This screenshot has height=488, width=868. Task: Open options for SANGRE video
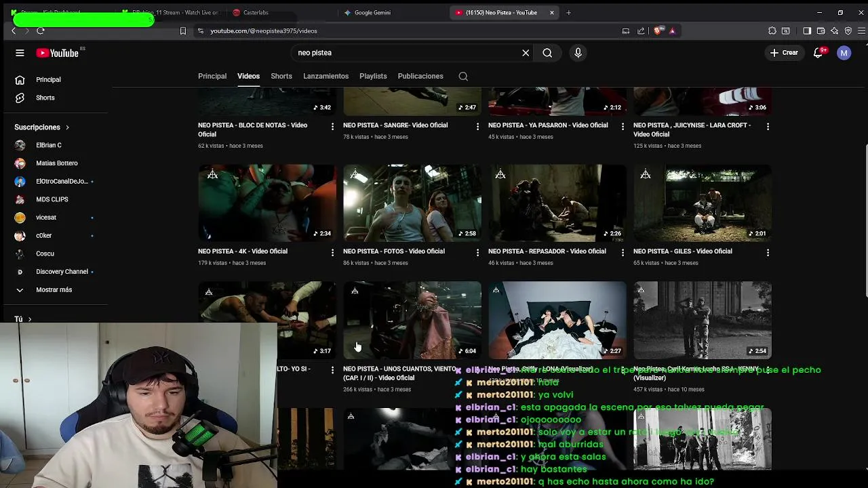pos(477,126)
